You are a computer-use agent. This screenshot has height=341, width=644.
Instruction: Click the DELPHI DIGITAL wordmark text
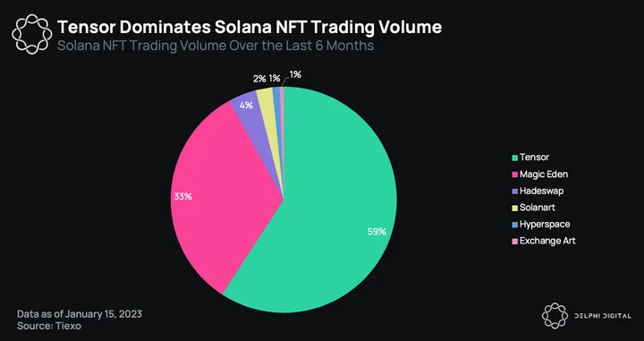click(x=603, y=316)
